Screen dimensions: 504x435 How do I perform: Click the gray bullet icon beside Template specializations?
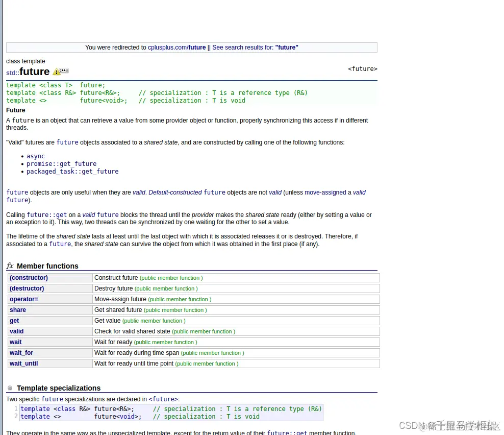click(10, 388)
